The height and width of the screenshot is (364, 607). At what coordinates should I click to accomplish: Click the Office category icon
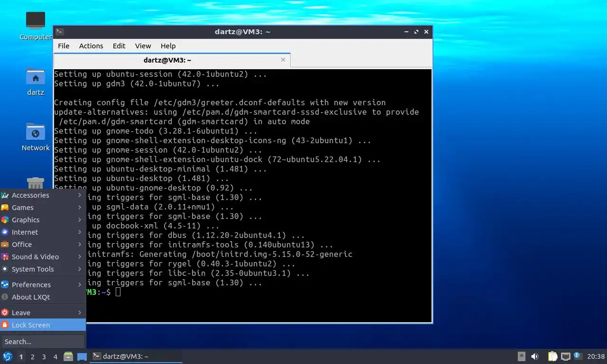(5, 245)
